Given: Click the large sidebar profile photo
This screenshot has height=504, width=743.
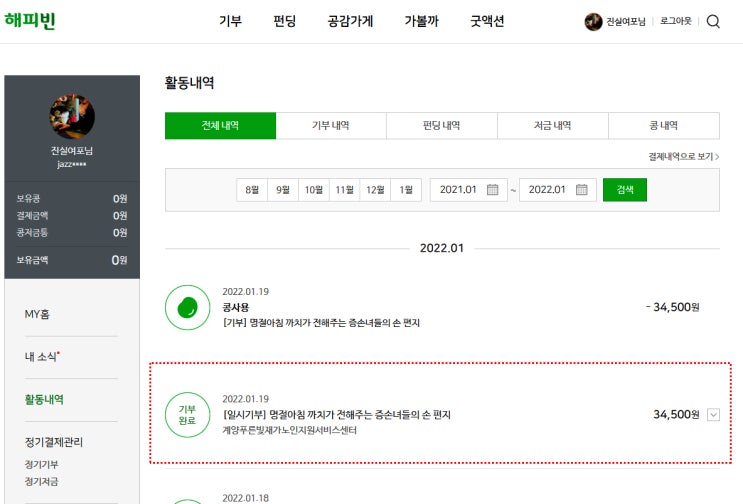Looking at the screenshot, I should click(72, 117).
